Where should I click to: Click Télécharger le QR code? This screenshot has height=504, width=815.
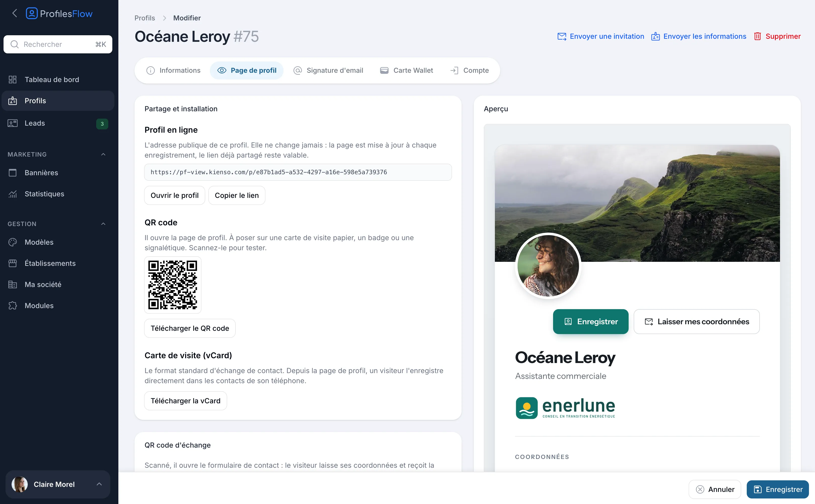pos(190,328)
